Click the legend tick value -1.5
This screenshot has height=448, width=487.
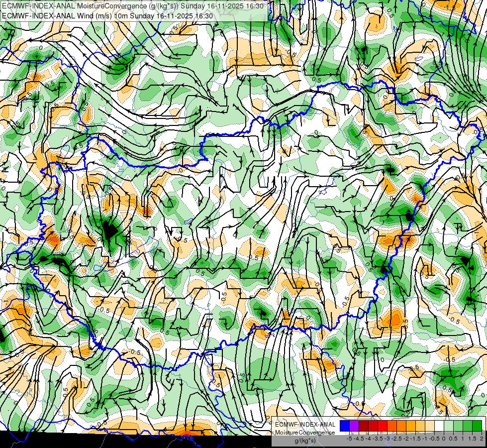416,439
